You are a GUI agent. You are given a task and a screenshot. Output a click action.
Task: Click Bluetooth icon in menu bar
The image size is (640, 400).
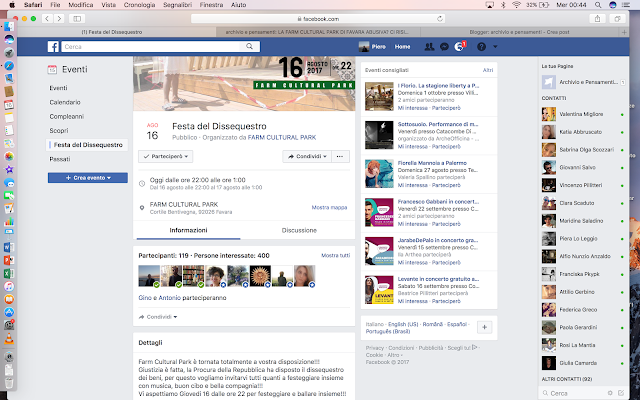coord(503,5)
